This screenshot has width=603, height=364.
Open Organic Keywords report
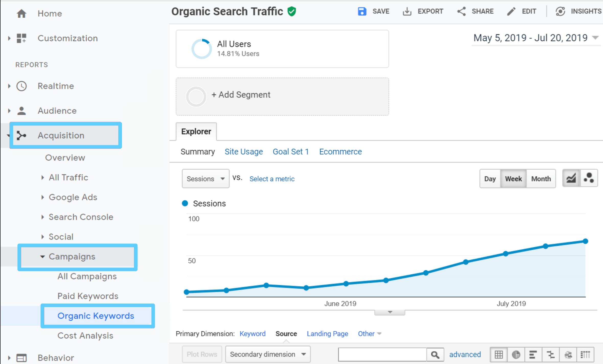pyautogui.click(x=96, y=316)
